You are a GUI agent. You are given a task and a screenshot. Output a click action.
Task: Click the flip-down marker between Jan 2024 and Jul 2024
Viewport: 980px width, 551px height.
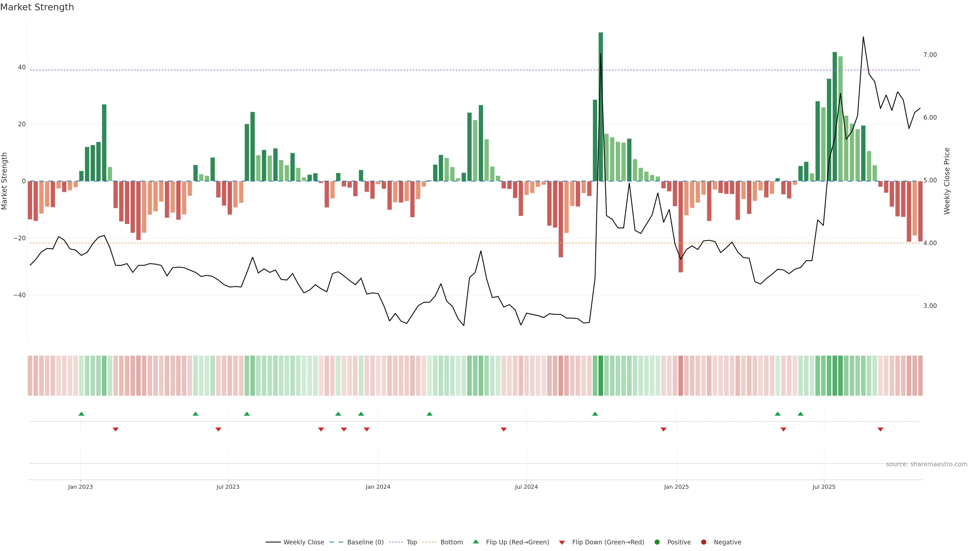504,429
